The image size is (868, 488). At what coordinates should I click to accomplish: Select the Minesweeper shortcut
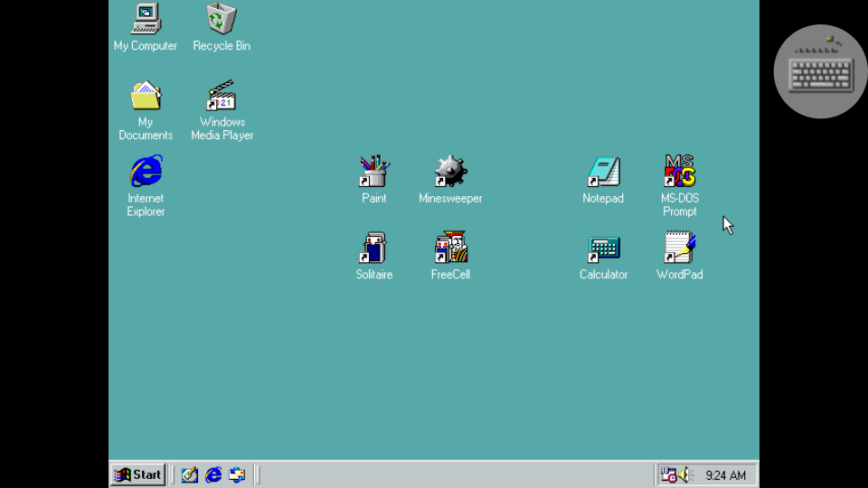click(450, 172)
